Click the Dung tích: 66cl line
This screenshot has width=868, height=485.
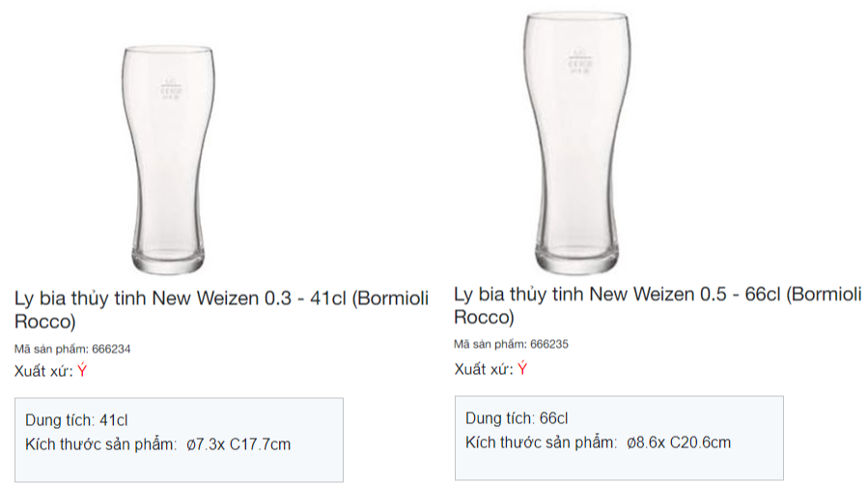517,418
